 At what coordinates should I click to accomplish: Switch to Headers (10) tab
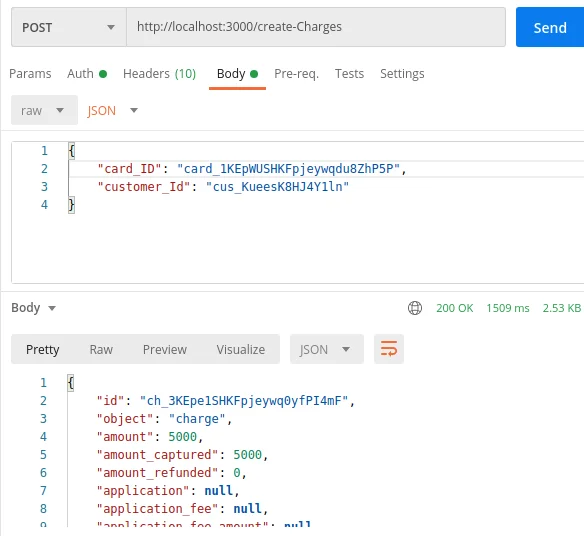(159, 74)
